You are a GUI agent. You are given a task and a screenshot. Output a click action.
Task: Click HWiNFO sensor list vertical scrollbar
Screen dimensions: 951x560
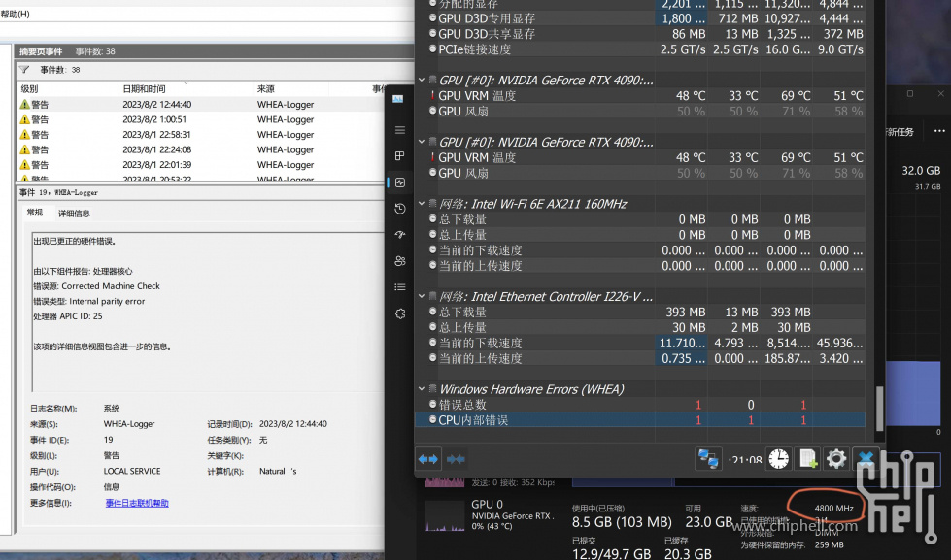point(879,408)
